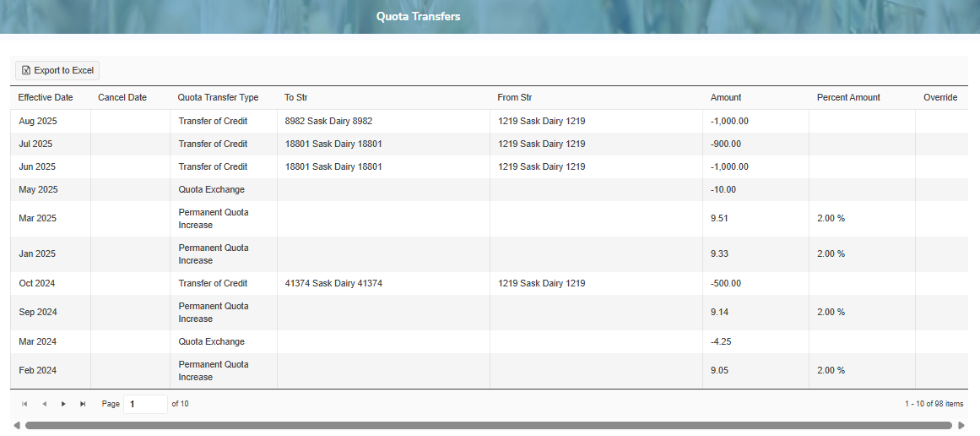This screenshot has height=436, width=980.
Task: Go to the next page
Action: [63, 404]
